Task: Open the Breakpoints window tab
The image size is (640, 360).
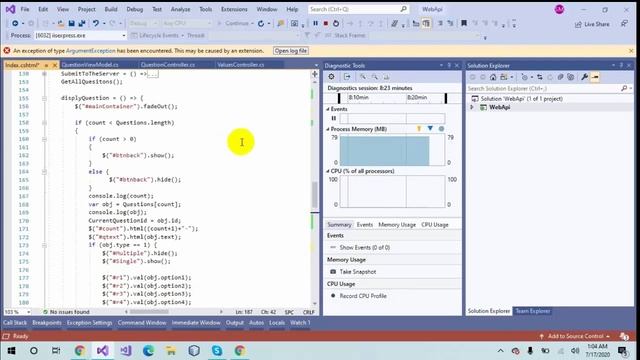Action: click(47, 322)
